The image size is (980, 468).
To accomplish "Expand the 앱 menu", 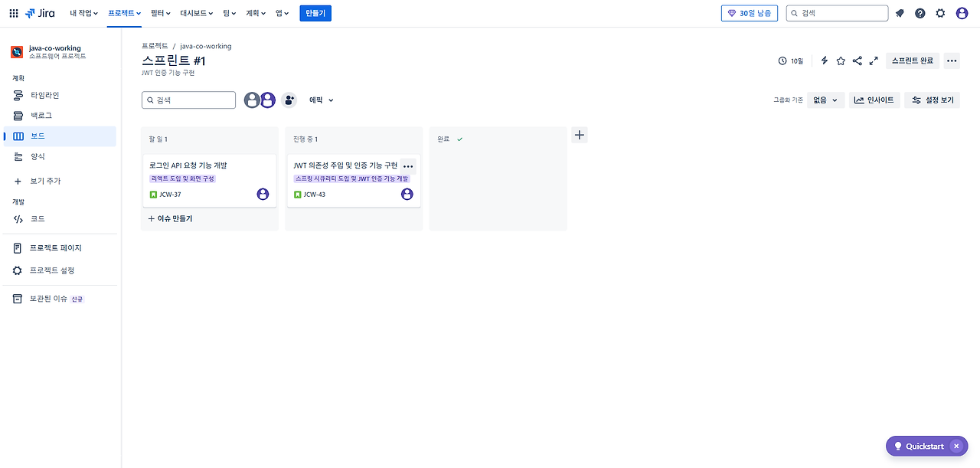I will coord(282,13).
